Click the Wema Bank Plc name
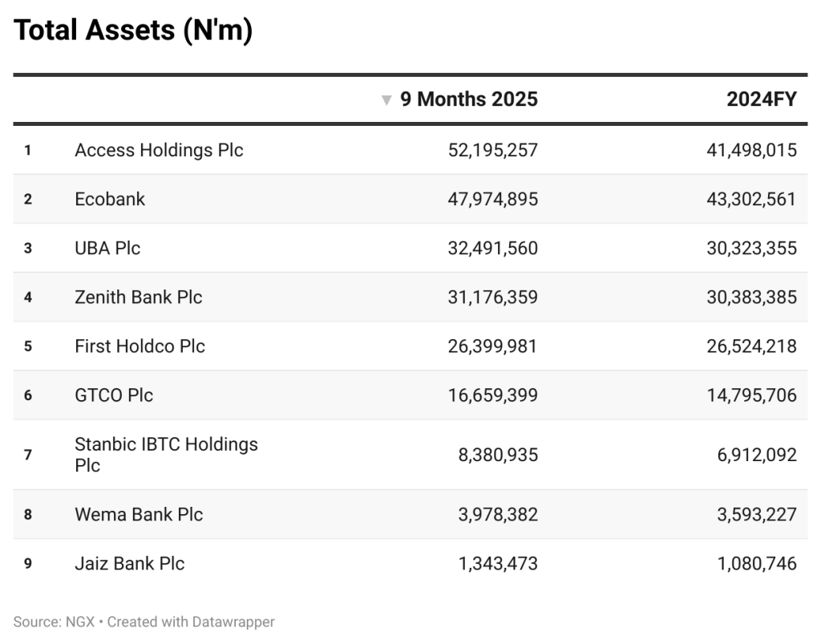Screen dimensions: 821x644 [x=139, y=514]
